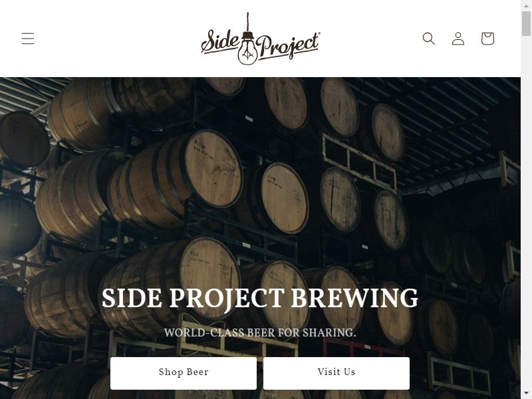
Task: Click the Visit Us button
Action: [x=336, y=372]
